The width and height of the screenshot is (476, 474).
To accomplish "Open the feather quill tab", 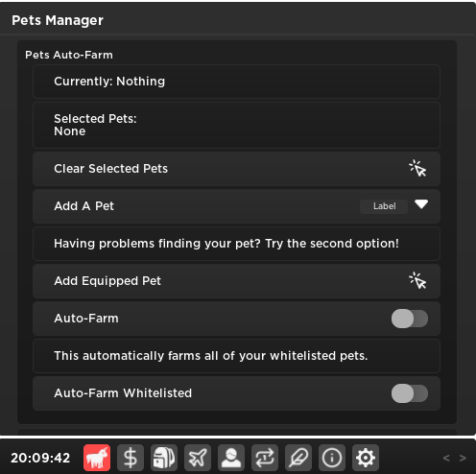I will point(298,458).
